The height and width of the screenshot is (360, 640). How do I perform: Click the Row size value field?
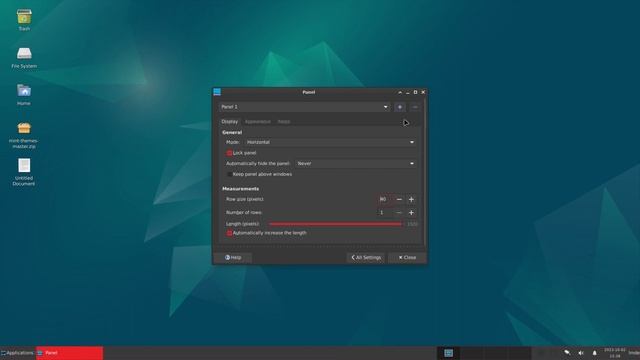[385, 200]
